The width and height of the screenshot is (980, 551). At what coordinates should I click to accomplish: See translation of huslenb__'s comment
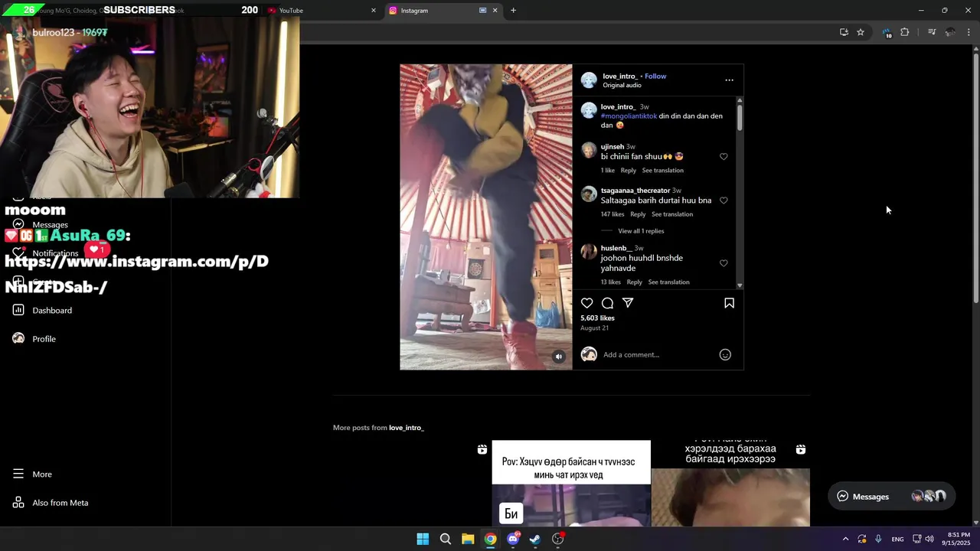[x=669, y=282]
